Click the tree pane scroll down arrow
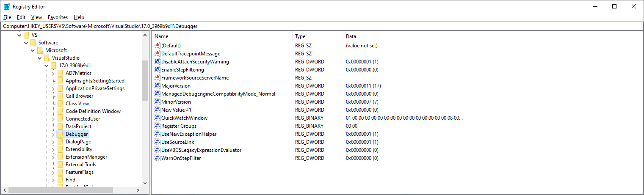 (x=145, y=183)
